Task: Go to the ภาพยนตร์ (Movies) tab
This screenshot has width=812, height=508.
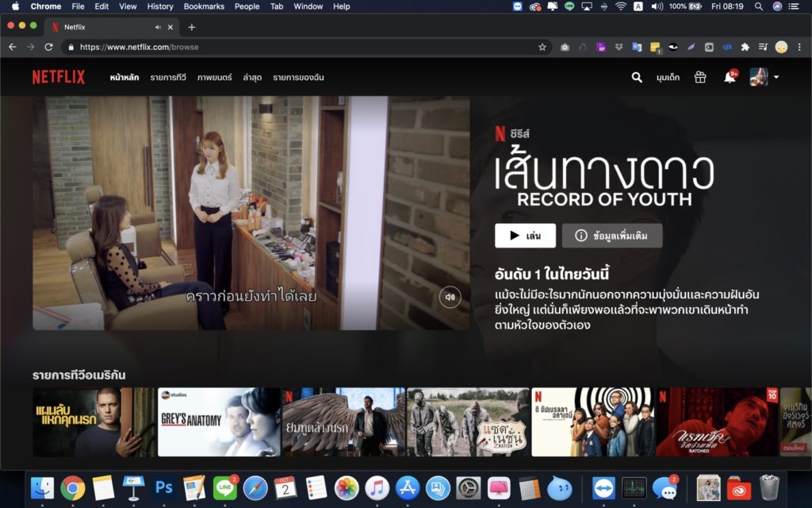Action: pos(214,78)
